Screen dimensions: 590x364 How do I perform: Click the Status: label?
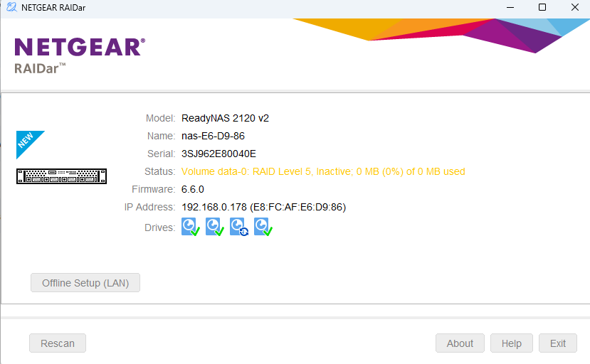pyautogui.click(x=160, y=171)
